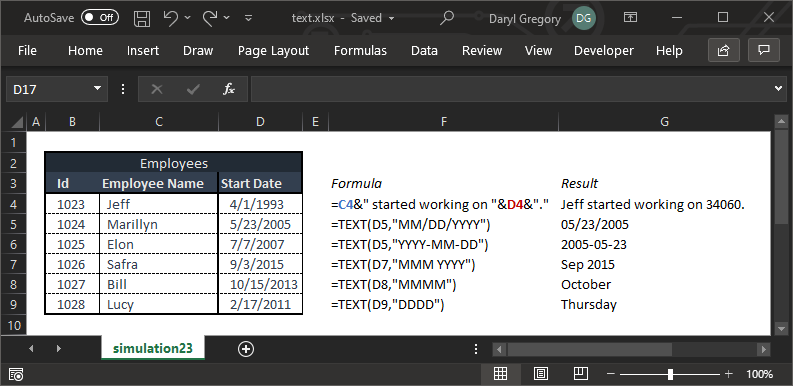The image size is (793, 386).
Task: Select the cell with Id 1027
Action: [72, 284]
